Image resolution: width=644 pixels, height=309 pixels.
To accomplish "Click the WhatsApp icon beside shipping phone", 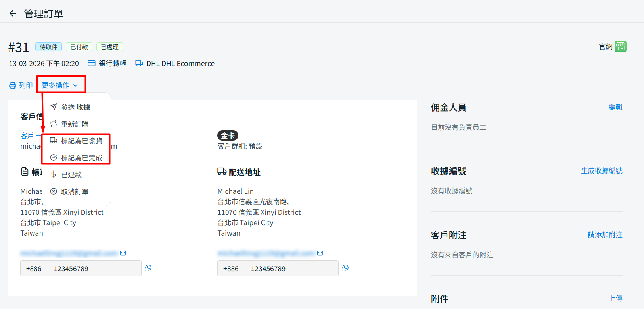I will coord(345,268).
